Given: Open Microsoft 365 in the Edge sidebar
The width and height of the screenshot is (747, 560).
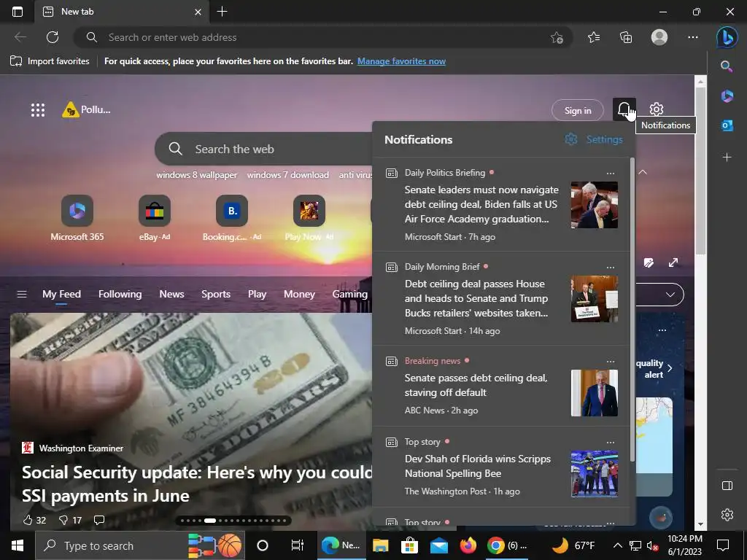Looking at the screenshot, I should [727, 96].
